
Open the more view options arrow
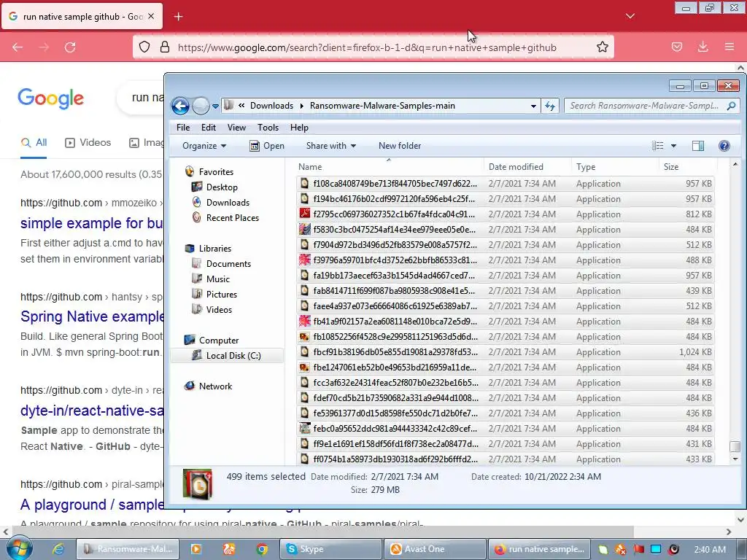[673, 146]
